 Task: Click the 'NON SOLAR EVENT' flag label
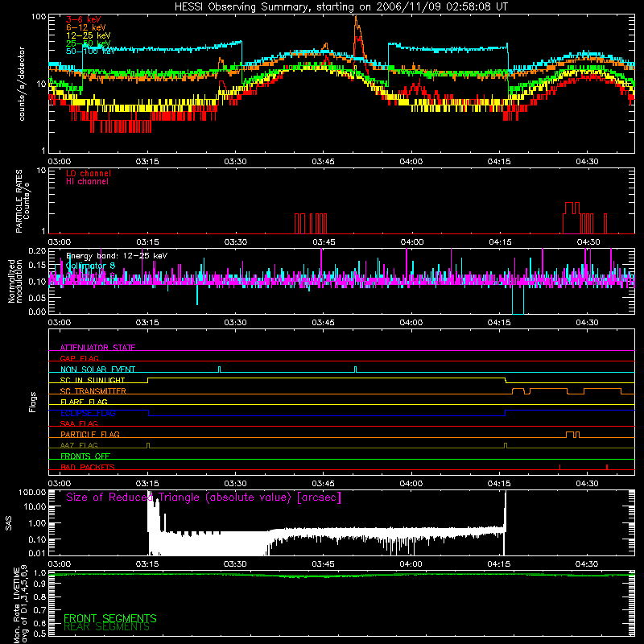click(x=97, y=369)
